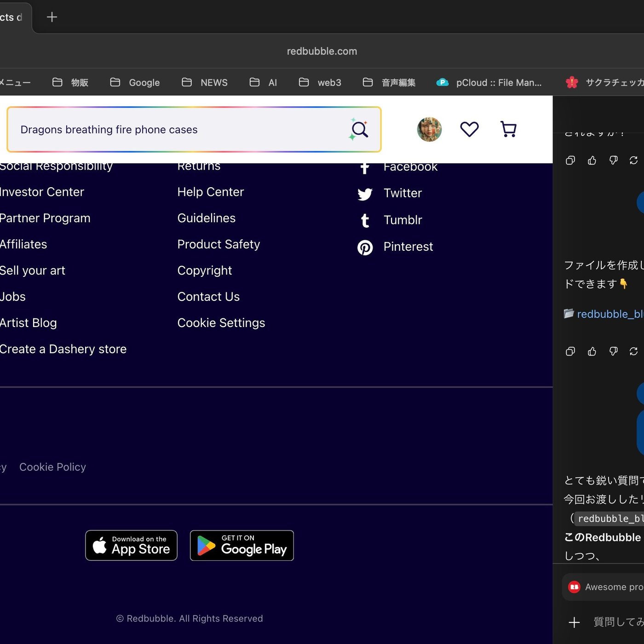
Task: Like the upper chat response
Action: coord(592,160)
